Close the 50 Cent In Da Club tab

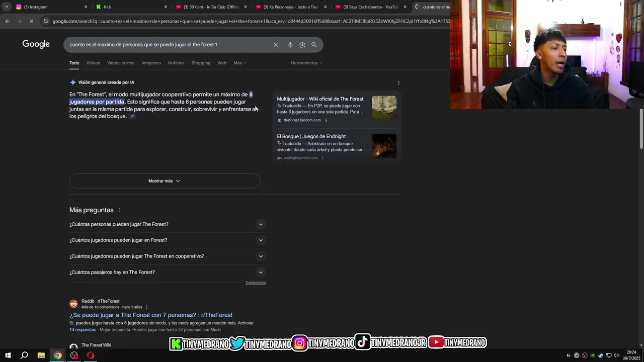[246, 7]
